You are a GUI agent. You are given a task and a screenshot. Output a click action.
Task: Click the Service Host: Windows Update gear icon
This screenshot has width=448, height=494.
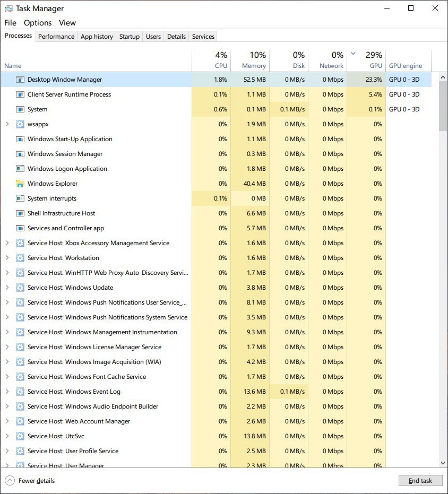tap(20, 288)
